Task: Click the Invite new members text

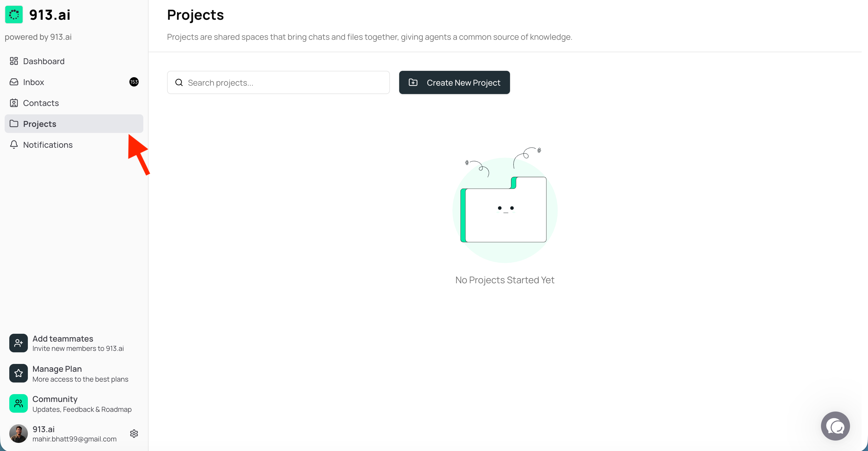Action: coord(78,349)
